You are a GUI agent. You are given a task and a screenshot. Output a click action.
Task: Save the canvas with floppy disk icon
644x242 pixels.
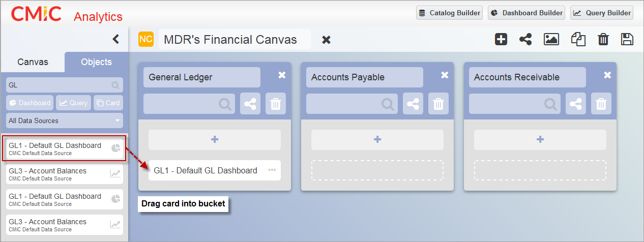click(627, 39)
